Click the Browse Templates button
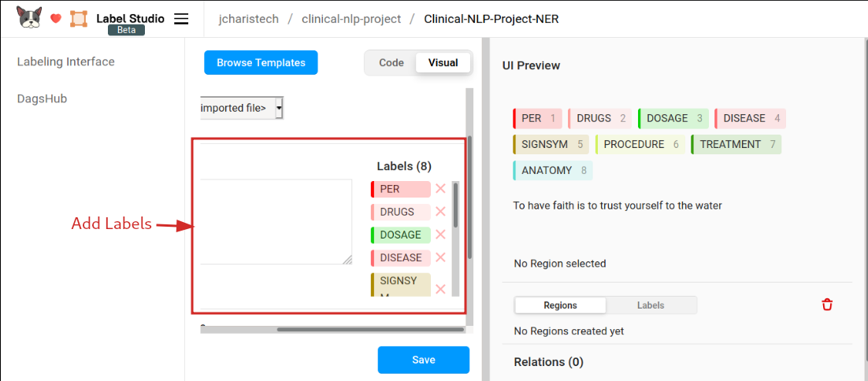Viewport: 868px width, 381px height. [x=261, y=62]
